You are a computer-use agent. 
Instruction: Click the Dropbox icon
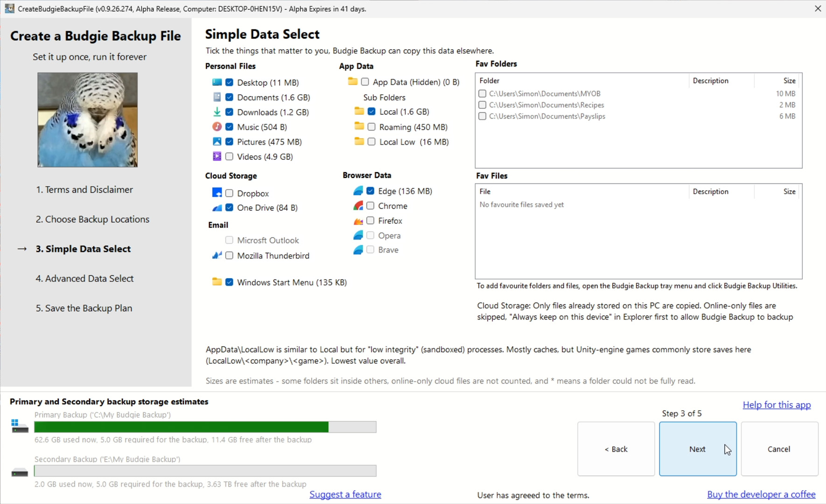(217, 193)
